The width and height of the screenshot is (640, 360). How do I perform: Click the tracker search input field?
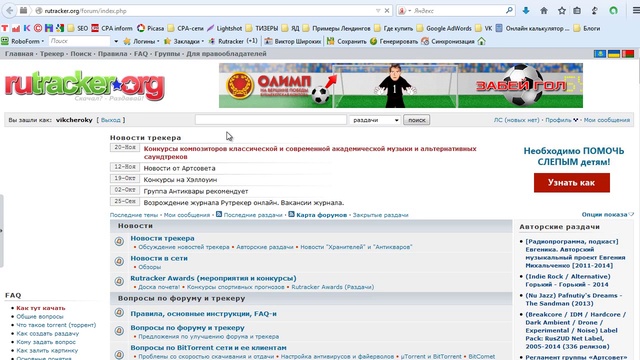[271, 120]
